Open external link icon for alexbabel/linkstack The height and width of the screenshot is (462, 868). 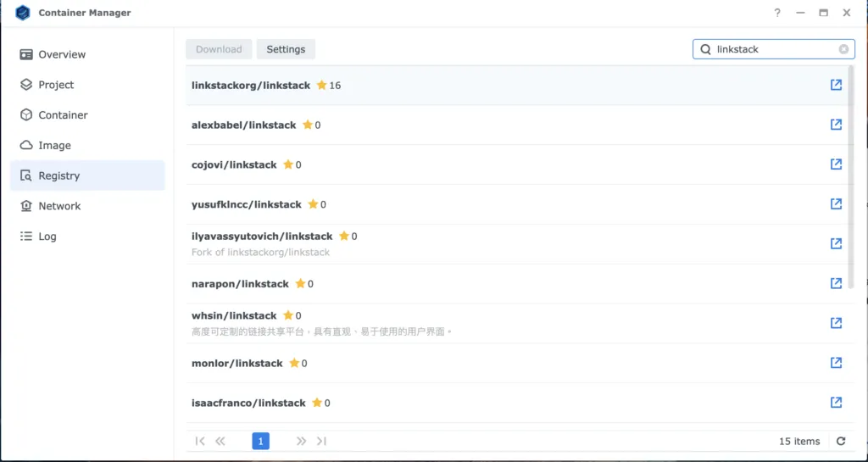pyautogui.click(x=836, y=125)
